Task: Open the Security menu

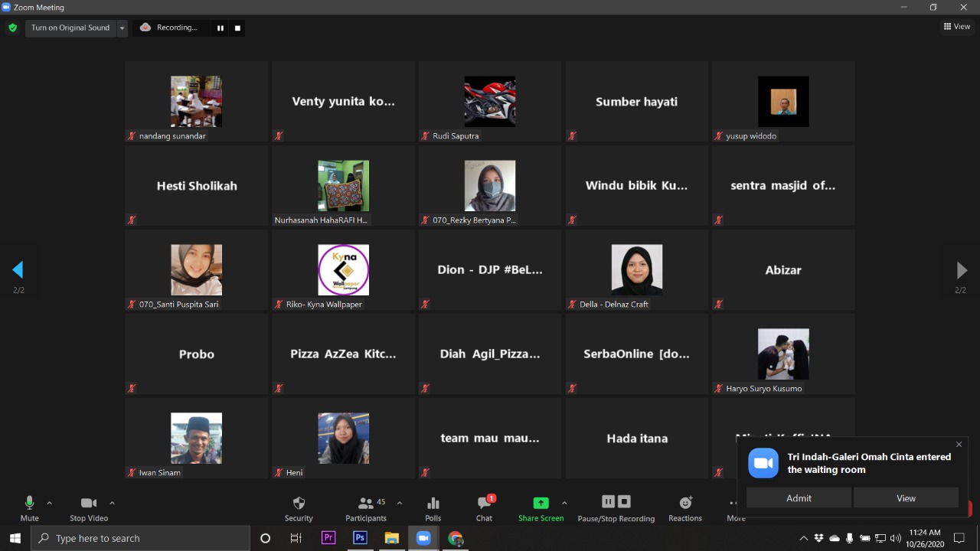Action: [x=299, y=509]
